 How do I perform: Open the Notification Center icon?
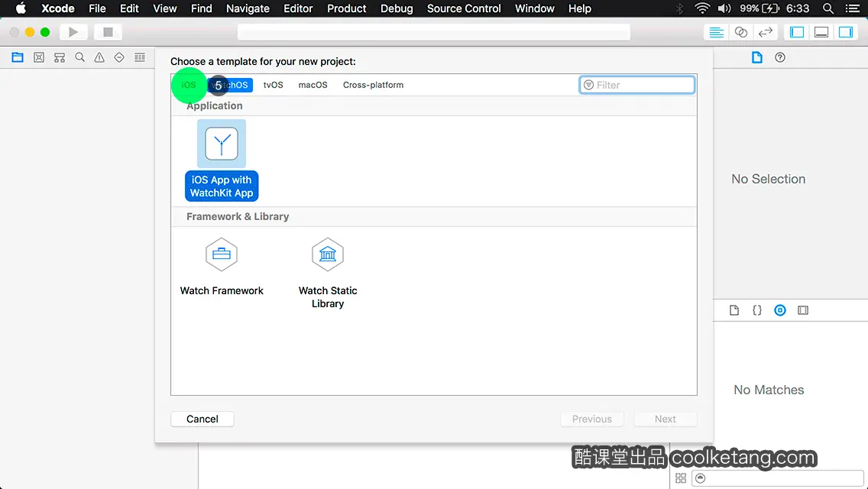[853, 8]
